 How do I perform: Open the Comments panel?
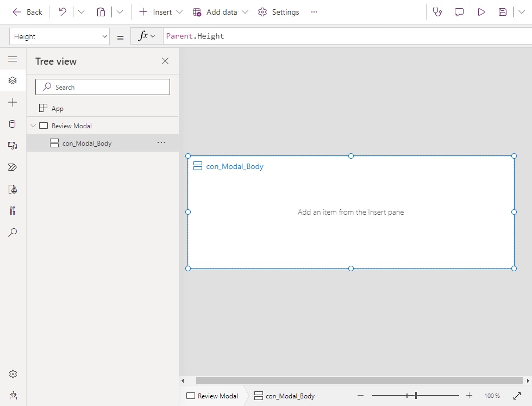click(459, 11)
